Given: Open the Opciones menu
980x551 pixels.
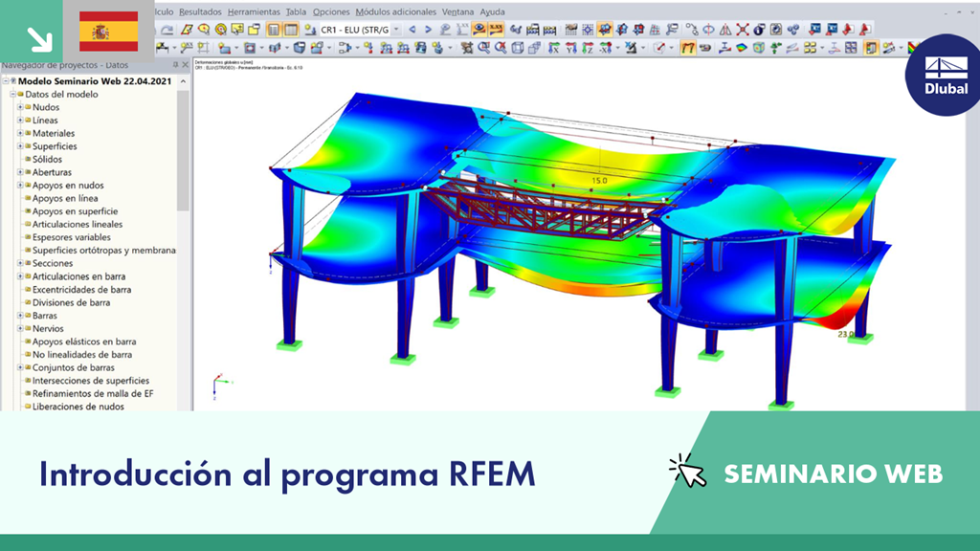Looking at the screenshot, I should [331, 11].
